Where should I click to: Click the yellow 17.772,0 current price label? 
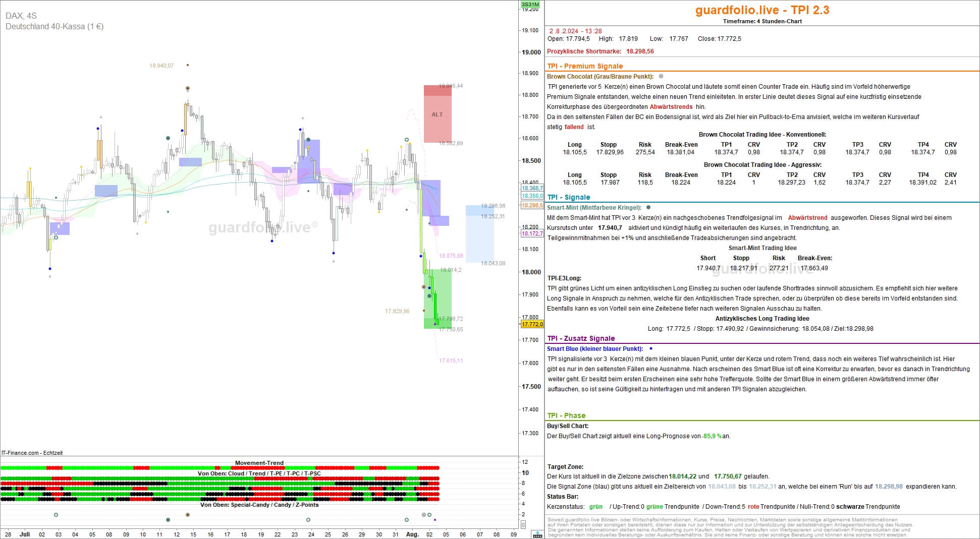[532, 324]
